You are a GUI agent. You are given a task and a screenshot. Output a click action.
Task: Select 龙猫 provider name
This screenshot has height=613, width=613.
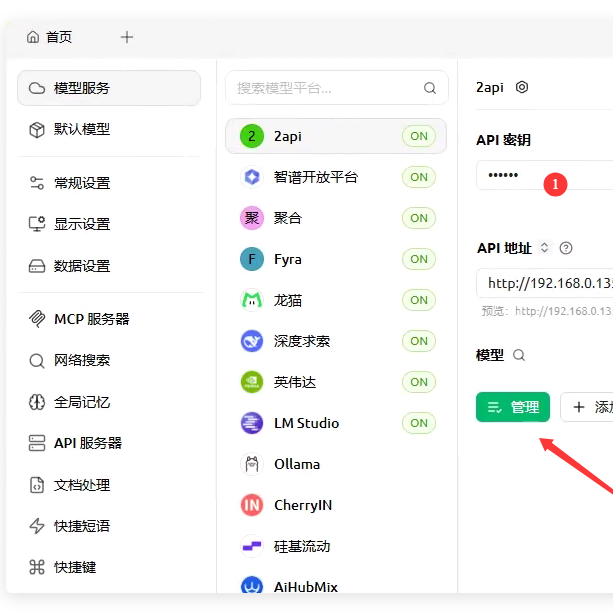tap(288, 300)
